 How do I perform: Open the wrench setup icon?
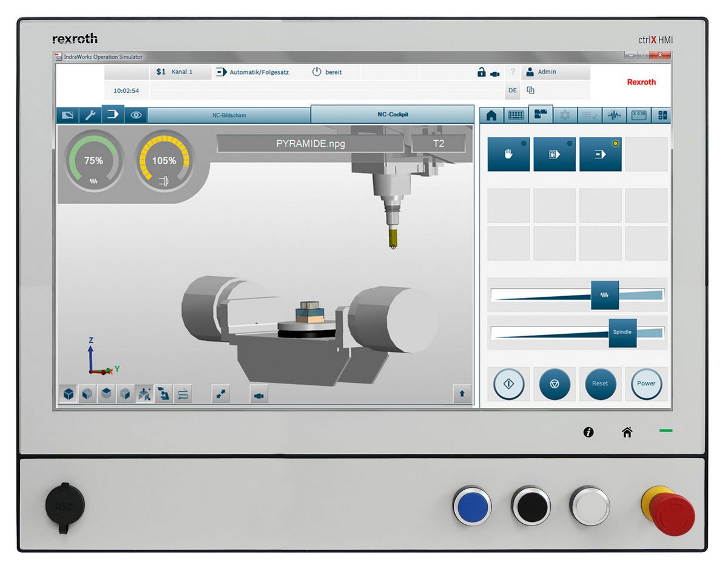90,115
